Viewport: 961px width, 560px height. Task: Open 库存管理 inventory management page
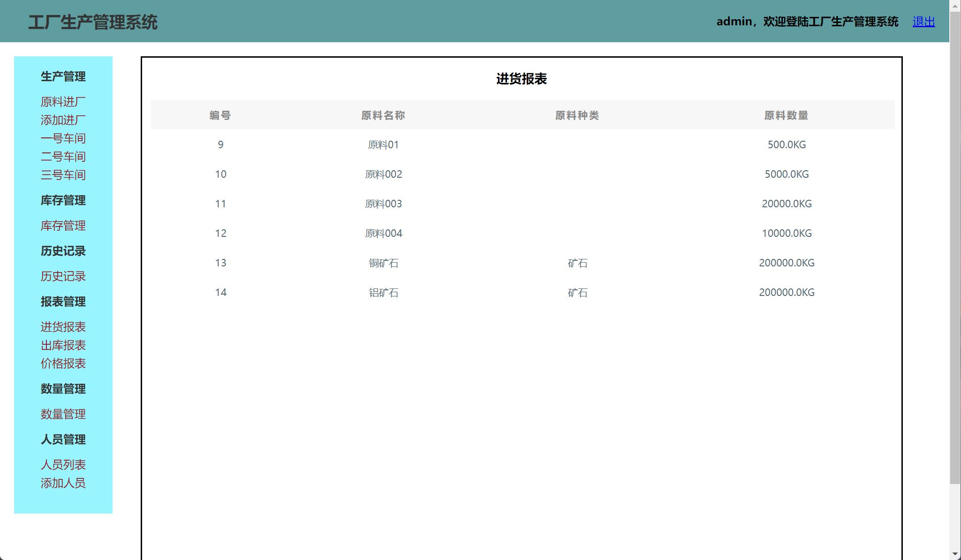pos(63,226)
